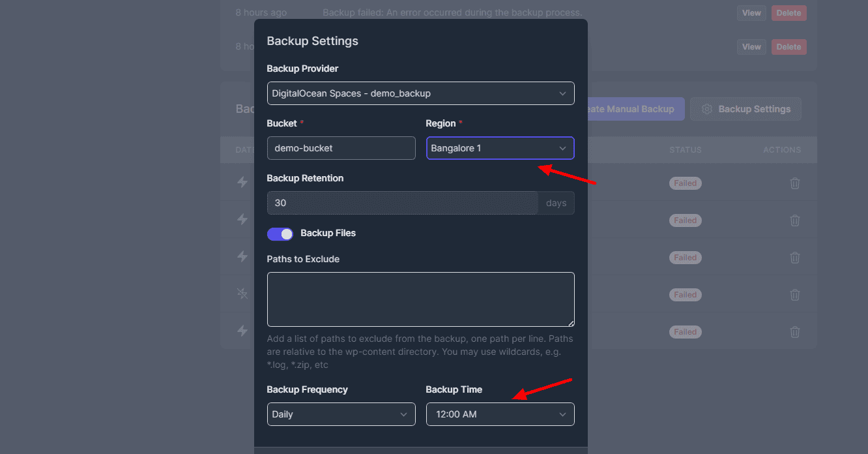Click the trash icon in the last backup row
Screen dimensions: 868x454
coord(794,332)
